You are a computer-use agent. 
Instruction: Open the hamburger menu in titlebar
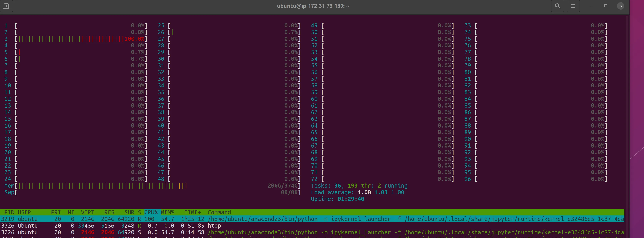point(573,6)
